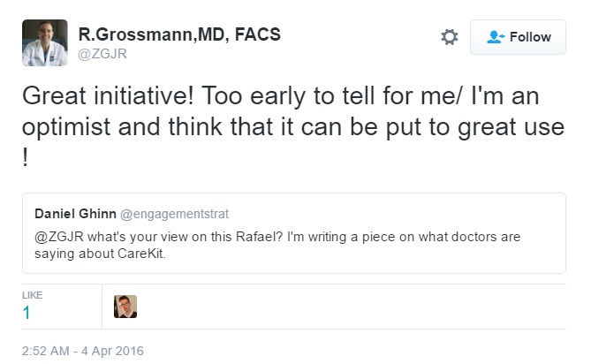Click the Follow button
591x364 pixels.
click(x=518, y=37)
